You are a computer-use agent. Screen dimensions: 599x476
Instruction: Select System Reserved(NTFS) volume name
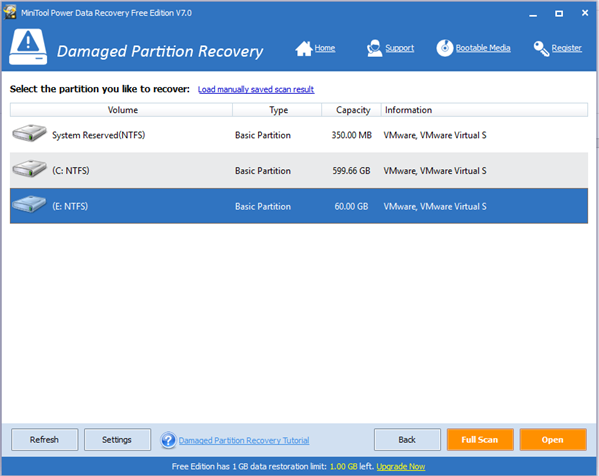[x=99, y=135]
